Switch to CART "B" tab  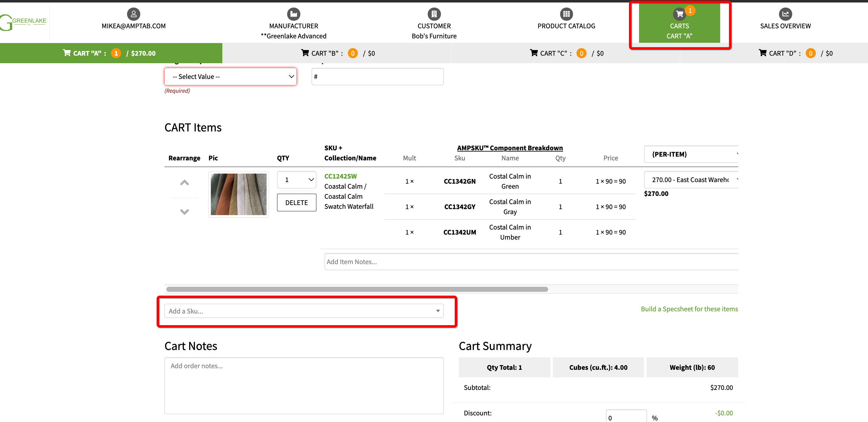point(337,53)
